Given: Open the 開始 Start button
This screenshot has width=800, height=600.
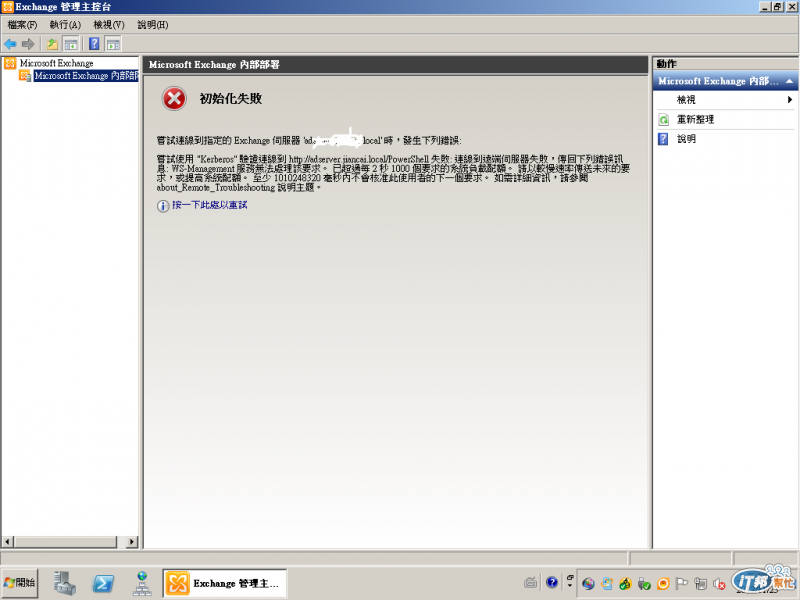Looking at the screenshot, I should point(20,583).
